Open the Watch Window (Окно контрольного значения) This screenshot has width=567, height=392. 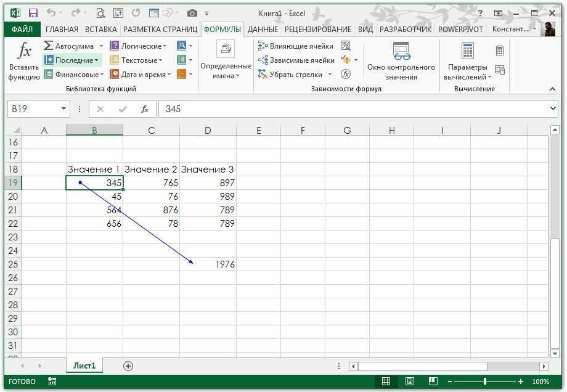[401, 61]
